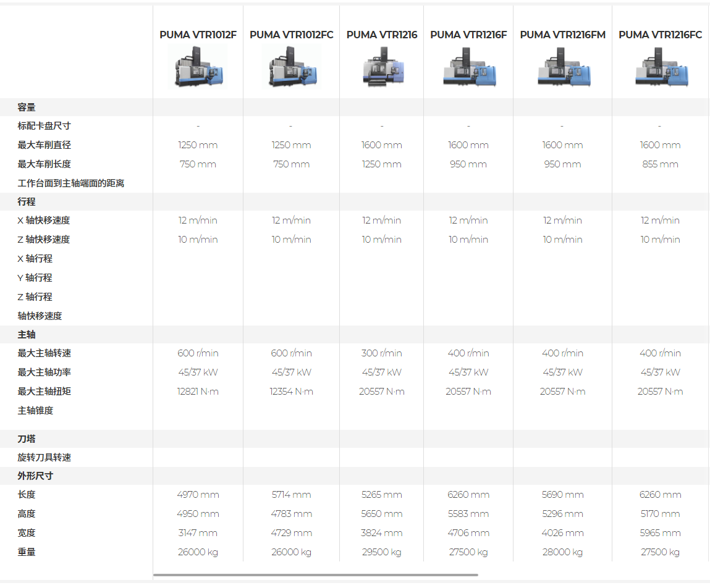Image resolution: width=710 pixels, height=588 pixels.
Task: Click the horizontal scrollbar under the table
Action: (316, 575)
